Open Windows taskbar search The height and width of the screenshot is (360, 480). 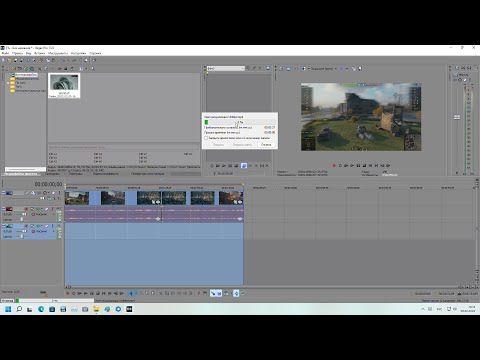[x=19, y=309]
